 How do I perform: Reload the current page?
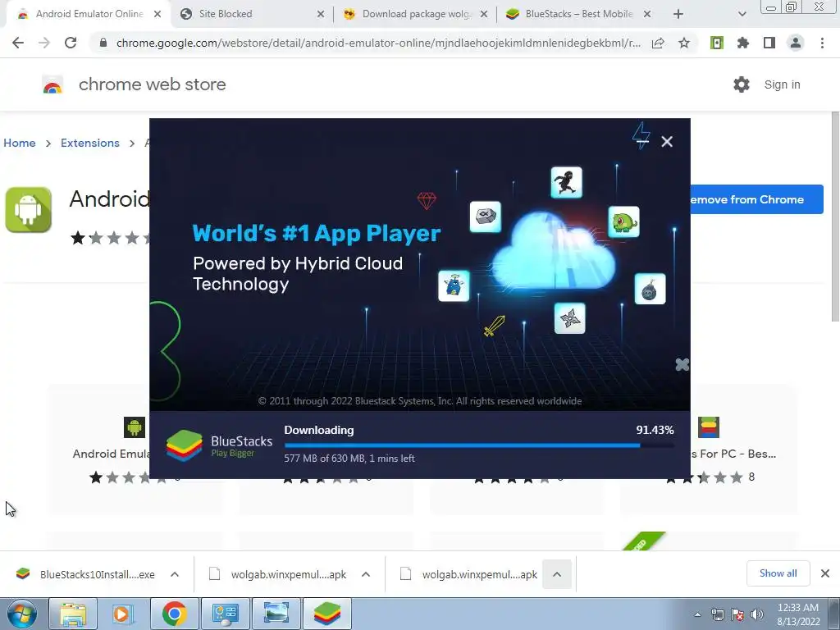click(x=71, y=43)
